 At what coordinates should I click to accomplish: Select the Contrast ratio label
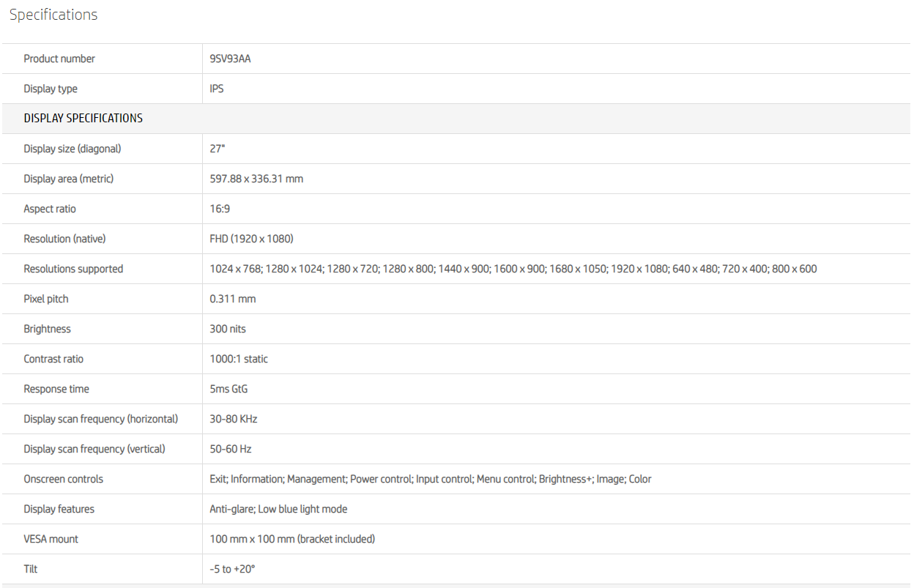53,359
